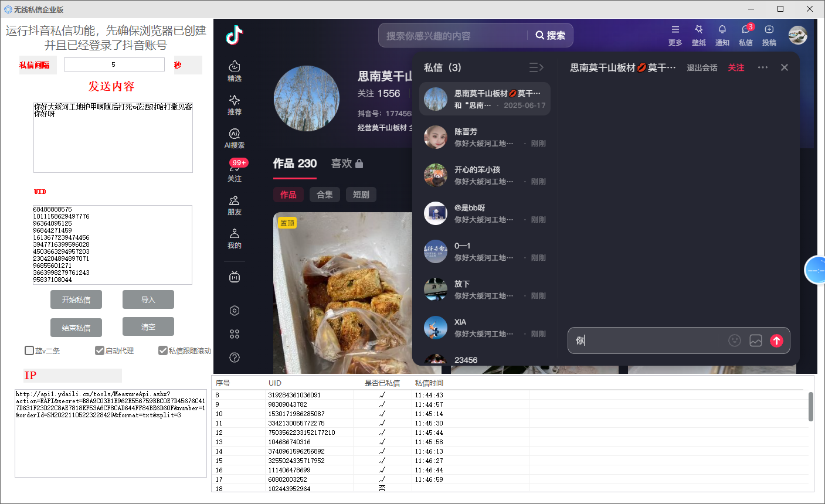Toggle the 启动代理 checkbox

100,350
